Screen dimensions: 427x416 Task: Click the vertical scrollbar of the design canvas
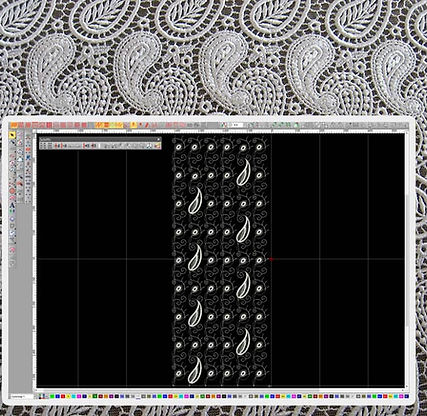pos(406,260)
